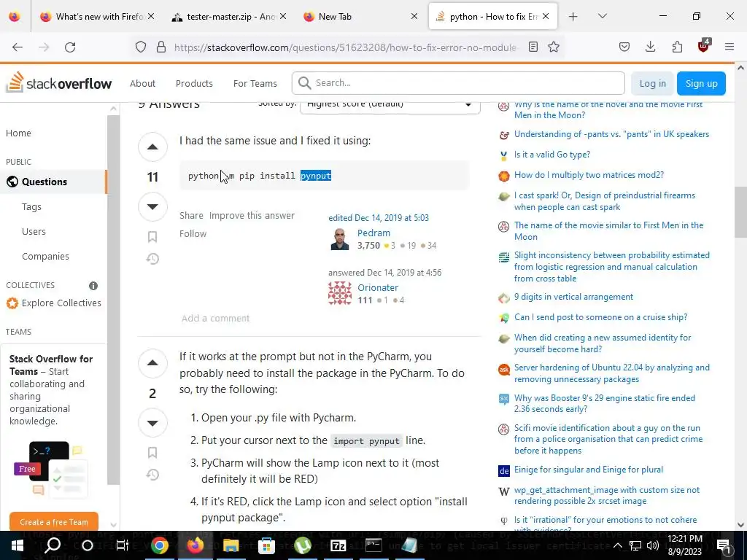The height and width of the screenshot is (560, 747).
Task: Open 'How do I multiply two matrices mod2?'
Action: (589, 175)
